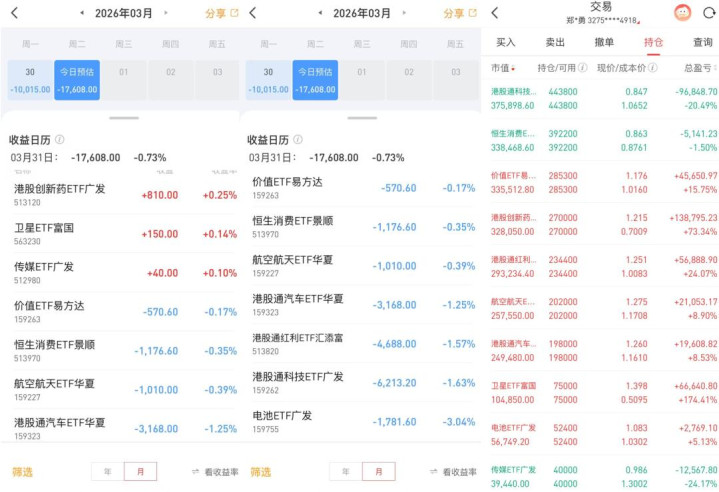719x492 pixels.
Task: Open 价值ETF易方达 row in left list
Action: (124, 311)
